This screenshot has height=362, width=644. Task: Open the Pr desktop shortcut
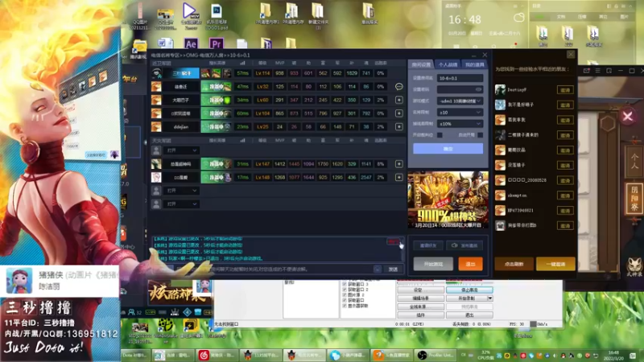coord(216,43)
